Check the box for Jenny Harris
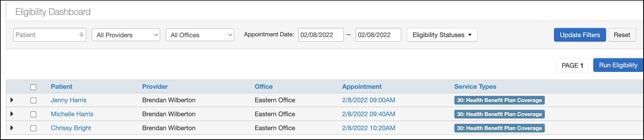Screen dimensions: 644x140 click(x=33, y=100)
